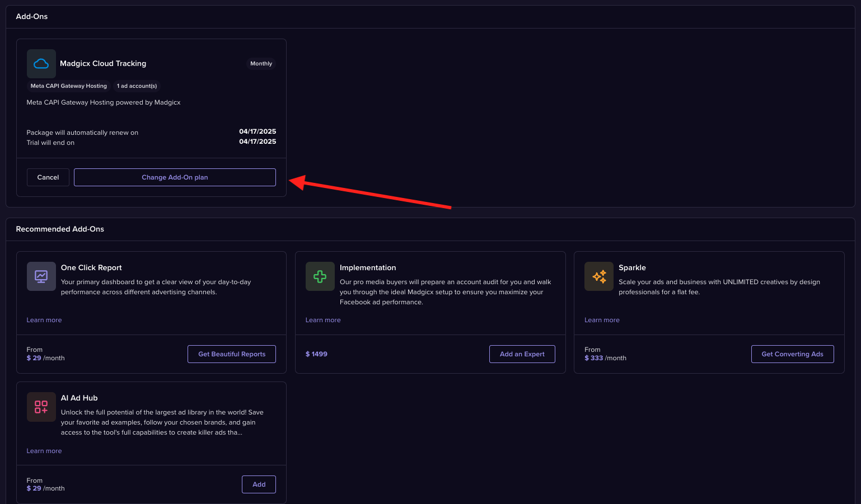Click the Sparkle stars icon
This screenshot has width=861, height=504.
tap(599, 276)
